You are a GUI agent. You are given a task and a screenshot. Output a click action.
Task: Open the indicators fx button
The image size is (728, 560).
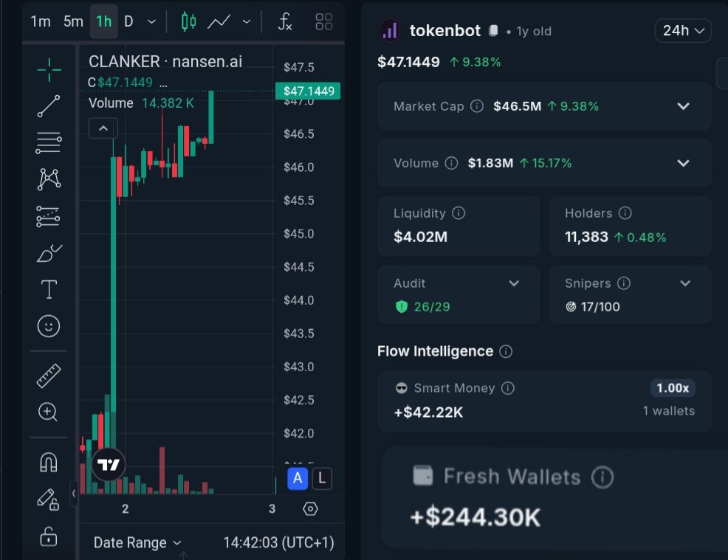pos(285,21)
